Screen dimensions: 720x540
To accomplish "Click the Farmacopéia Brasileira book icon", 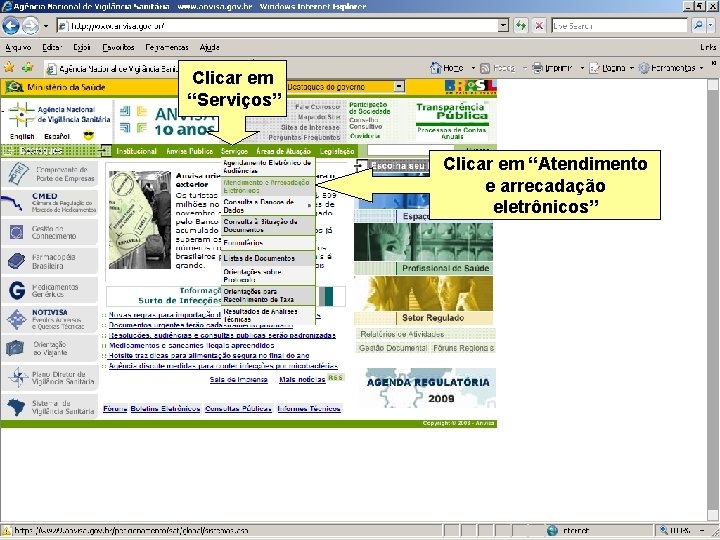I will (17, 261).
